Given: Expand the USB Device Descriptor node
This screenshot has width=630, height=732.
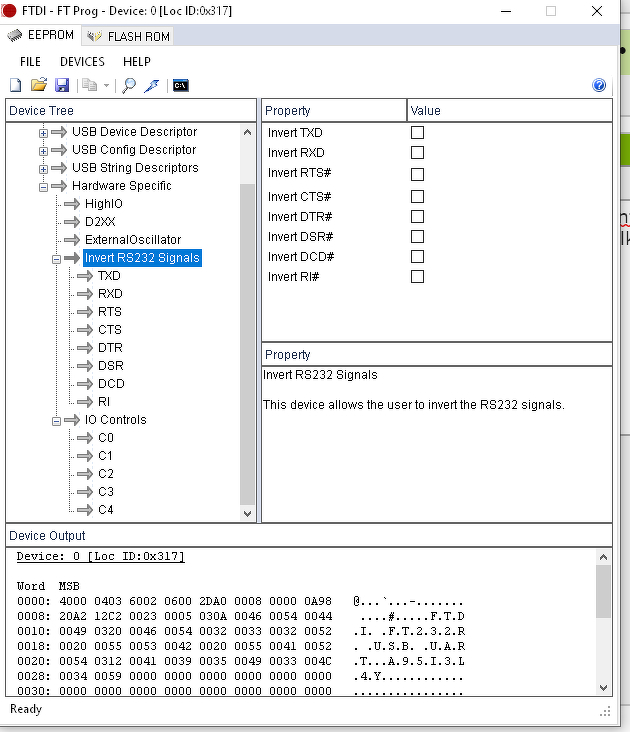Looking at the screenshot, I should (x=43, y=133).
